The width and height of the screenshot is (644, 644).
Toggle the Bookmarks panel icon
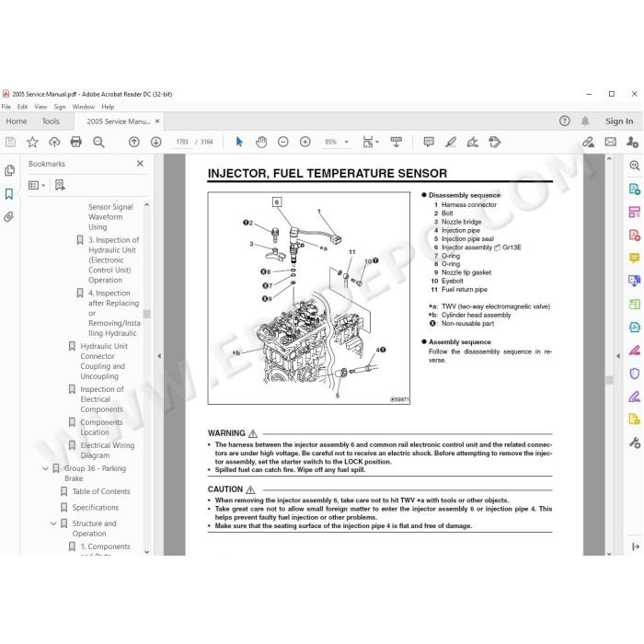pyautogui.click(x=9, y=194)
